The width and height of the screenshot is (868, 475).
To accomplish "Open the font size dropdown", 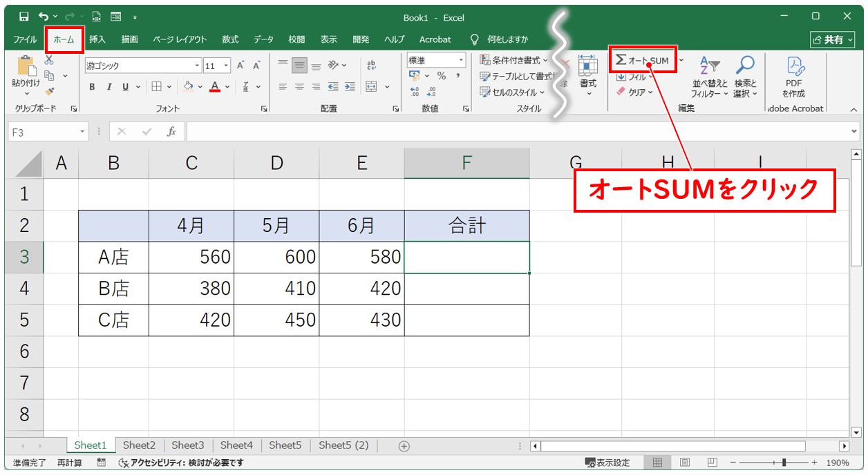I will pyautogui.click(x=227, y=66).
